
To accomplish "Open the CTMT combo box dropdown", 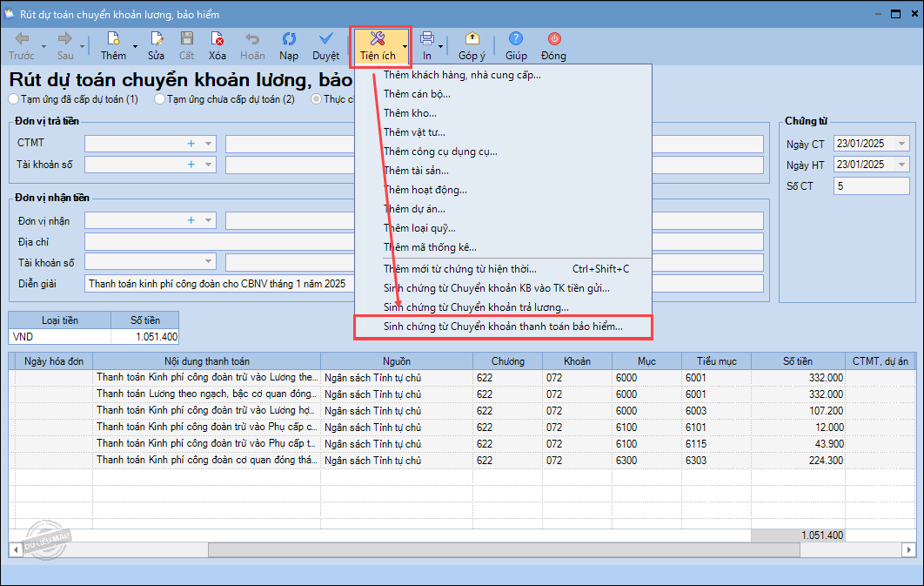I will (x=208, y=144).
